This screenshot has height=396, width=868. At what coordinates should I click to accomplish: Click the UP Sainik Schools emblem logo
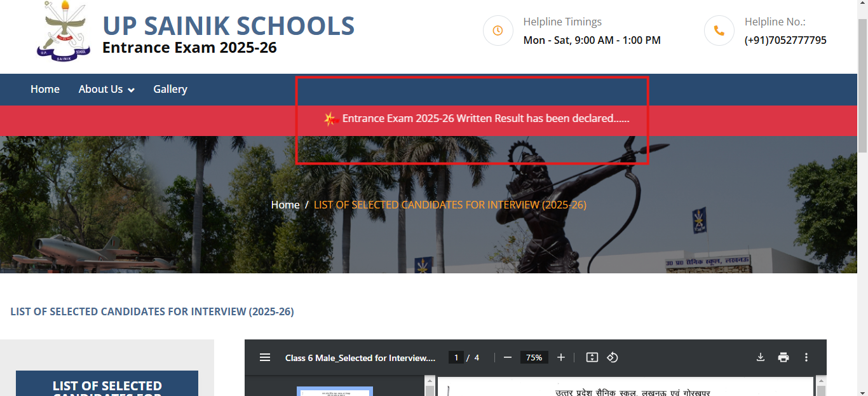(x=62, y=32)
